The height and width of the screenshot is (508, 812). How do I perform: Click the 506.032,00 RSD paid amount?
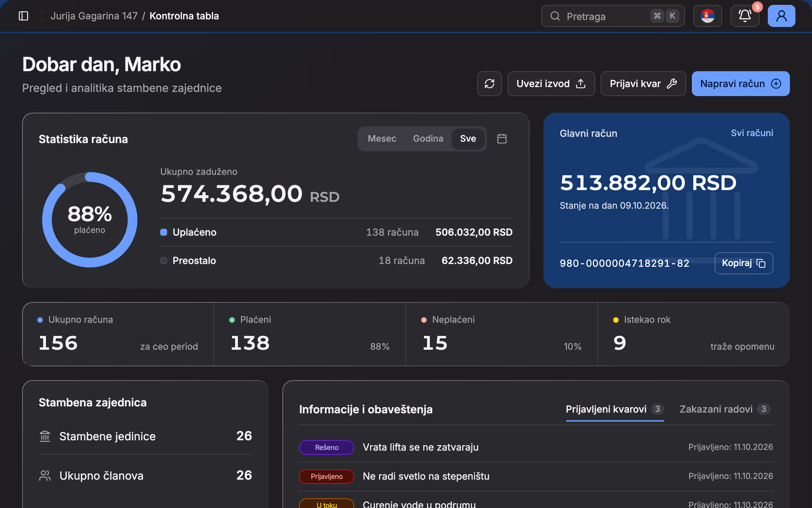point(474,232)
